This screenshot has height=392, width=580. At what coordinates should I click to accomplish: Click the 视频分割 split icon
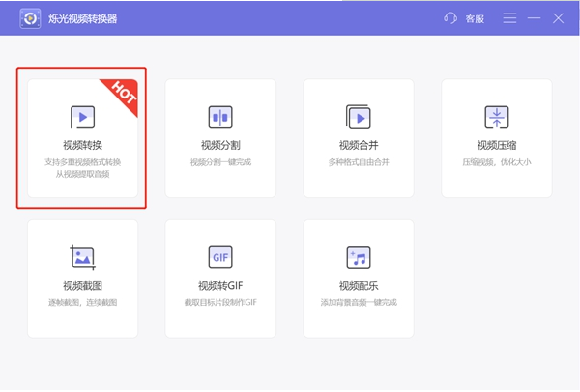pyautogui.click(x=220, y=118)
